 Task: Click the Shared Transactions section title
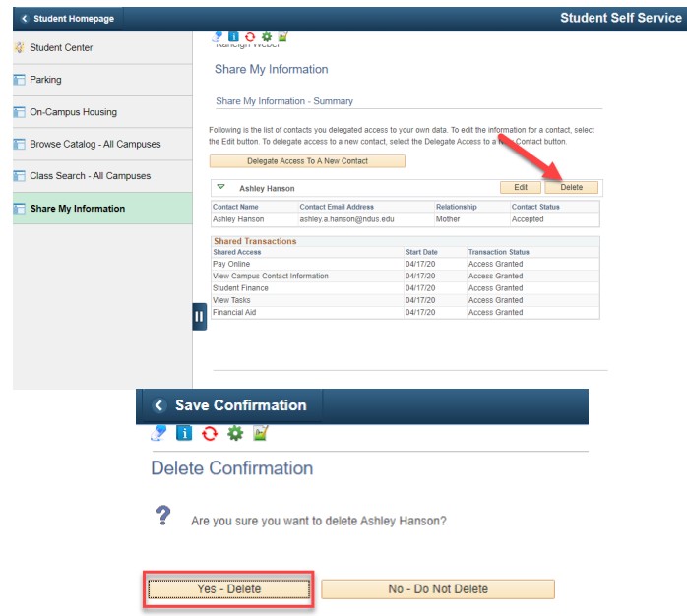point(255,241)
